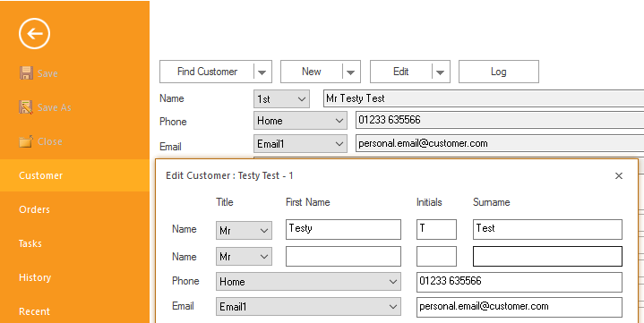Click the New button
The width and height of the screenshot is (644, 323).
312,72
